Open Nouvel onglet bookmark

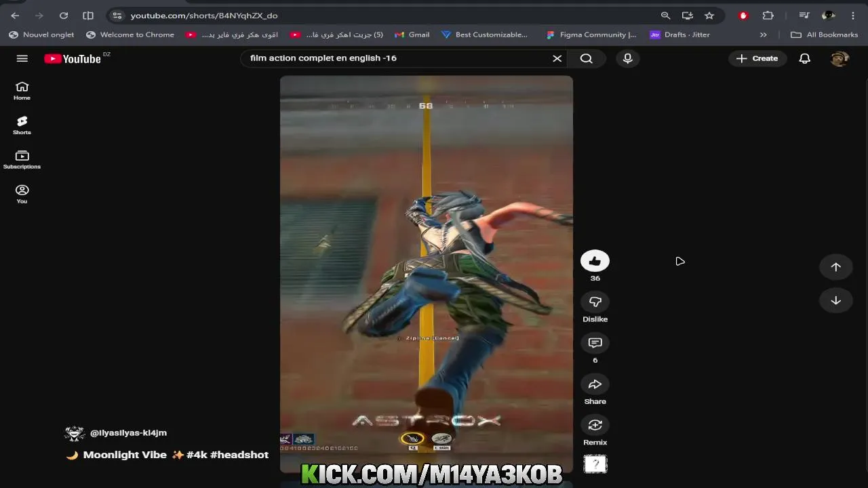pos(41,35)
